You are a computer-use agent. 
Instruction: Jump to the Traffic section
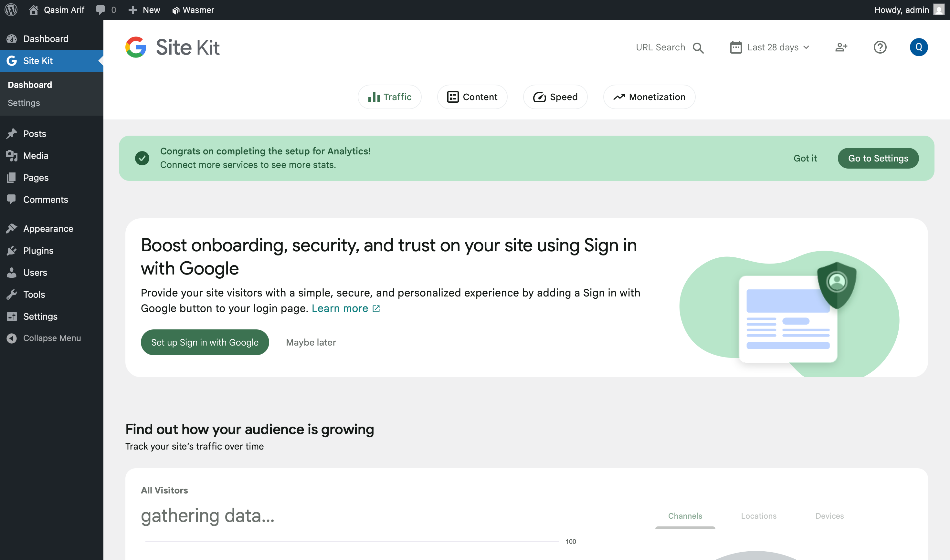[390, 97]
